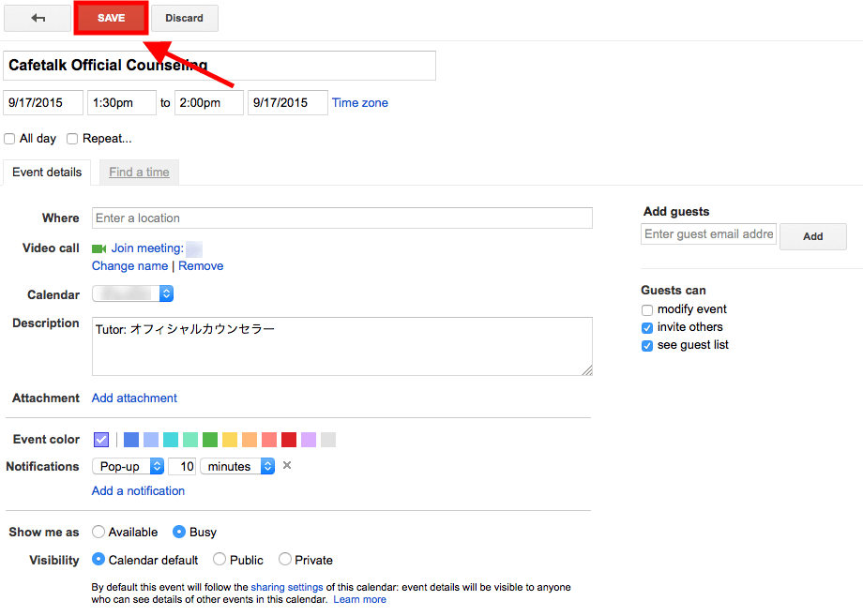Choose the bold green event color

210,440
